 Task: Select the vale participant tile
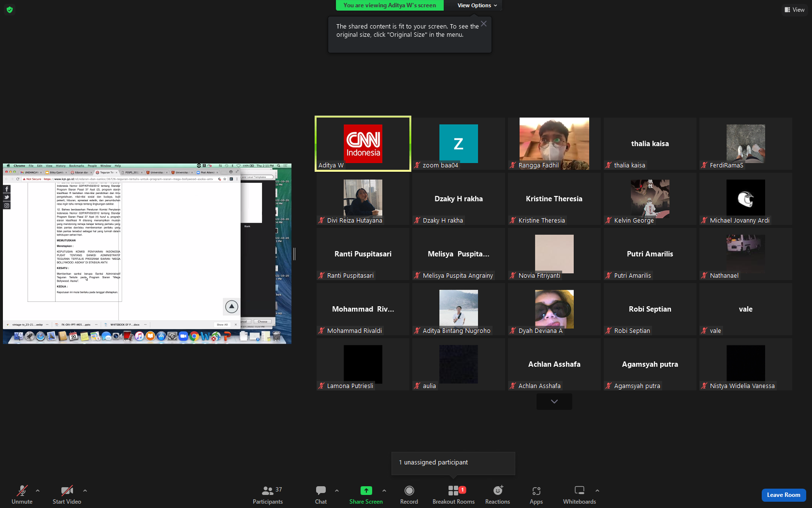pyautogui.click(x=746, y=309)
